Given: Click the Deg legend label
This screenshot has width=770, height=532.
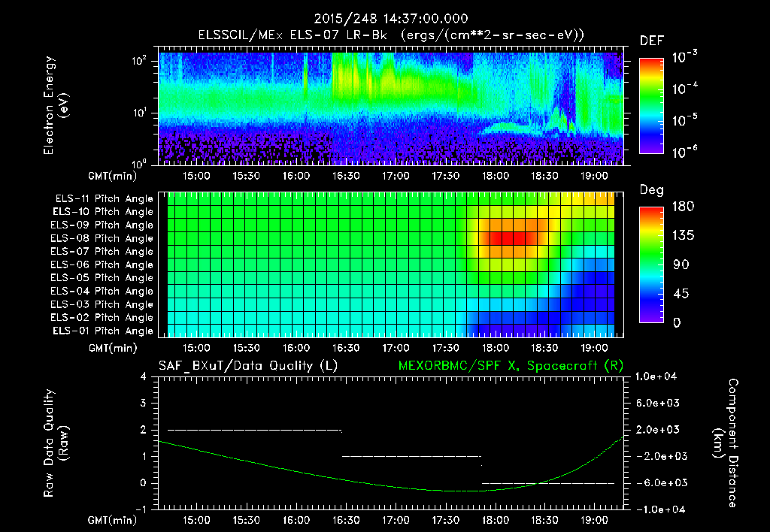Looking at the screenshot, I should coord(652,190).
